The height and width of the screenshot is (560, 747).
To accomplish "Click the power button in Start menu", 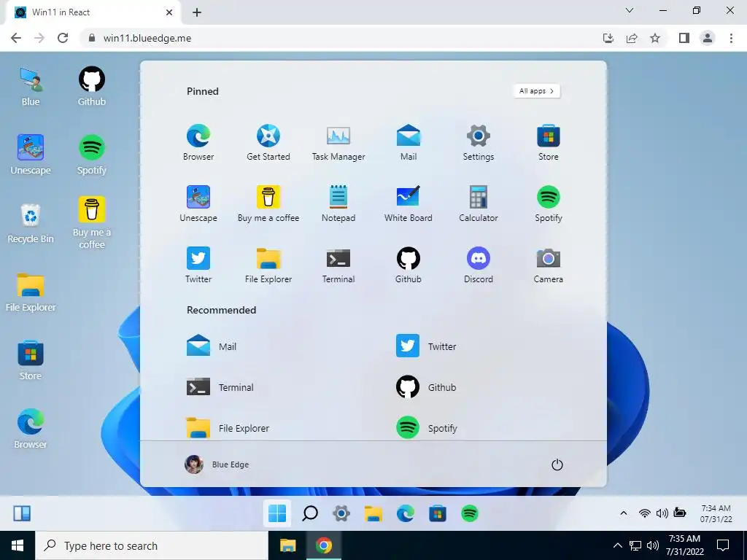I will coord(557,464).
